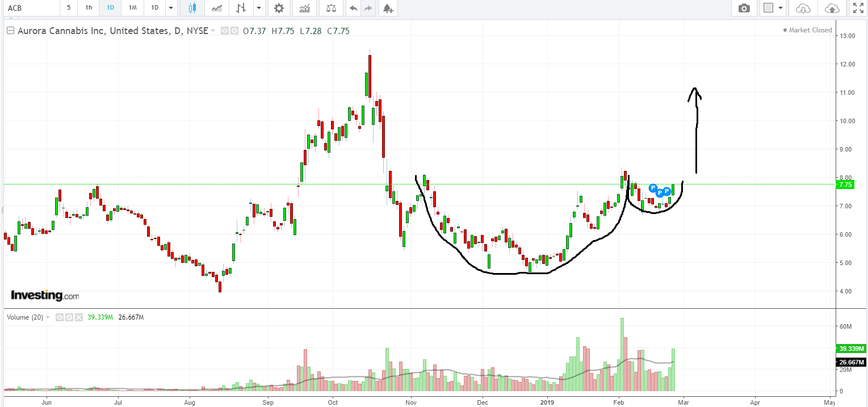This screenshot has height=407, width=868.
Task: Toggle visibility eye of Aurora Cannabis series
Action: pos(225,31)
